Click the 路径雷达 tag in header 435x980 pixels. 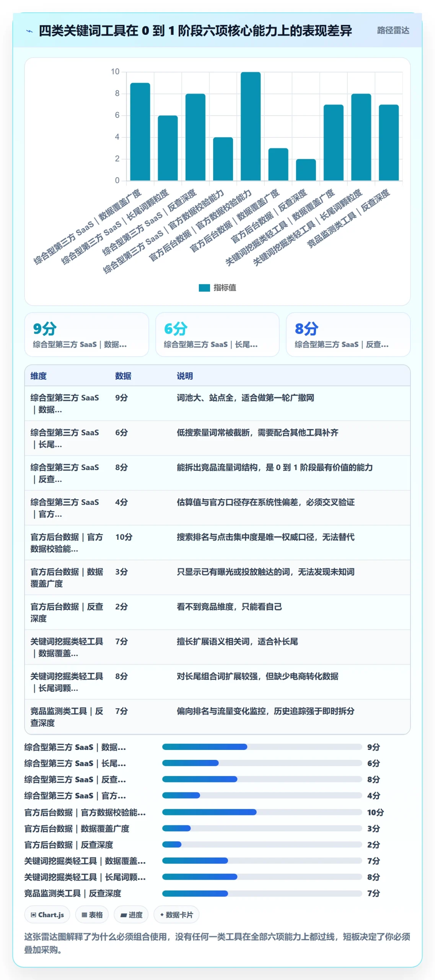point(393,31)
